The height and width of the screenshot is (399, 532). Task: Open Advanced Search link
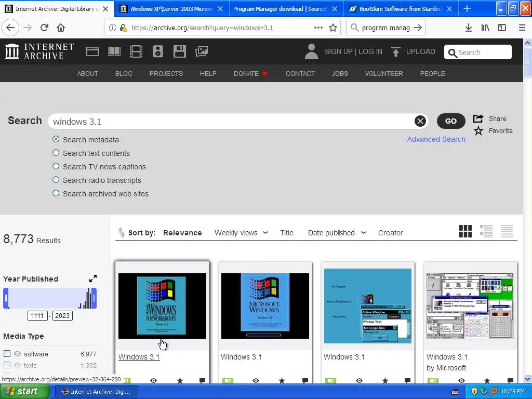[436, 139]
